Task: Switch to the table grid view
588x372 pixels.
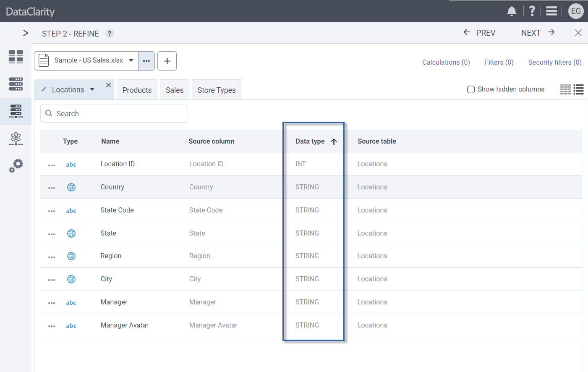Action: 565,89
